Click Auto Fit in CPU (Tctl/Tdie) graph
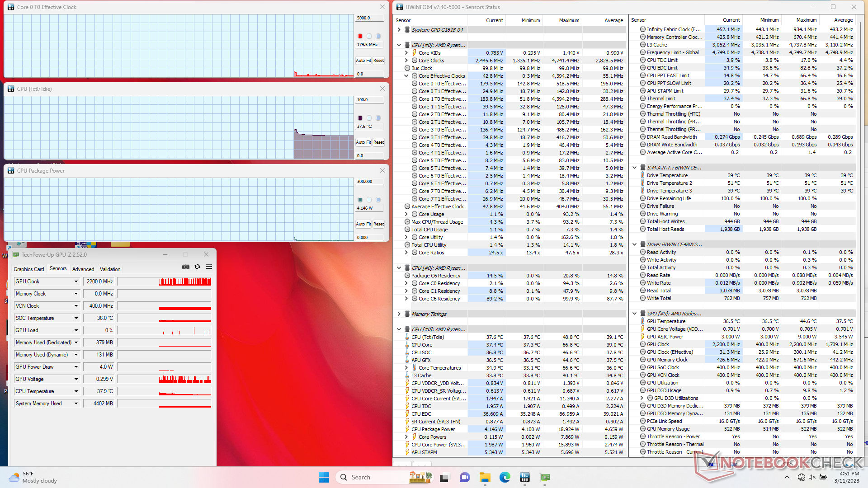Image resolution: width=868 pixels, height=488 pixels. pyautogui.click(x=363, y=142)
